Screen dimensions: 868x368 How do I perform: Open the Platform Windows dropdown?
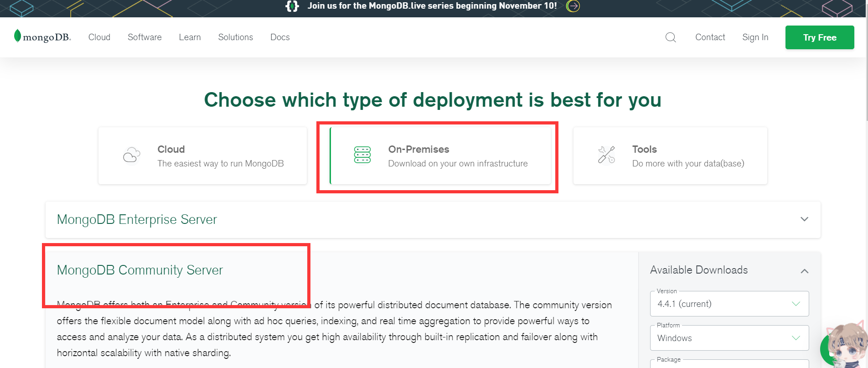click(x=729, y=338)
